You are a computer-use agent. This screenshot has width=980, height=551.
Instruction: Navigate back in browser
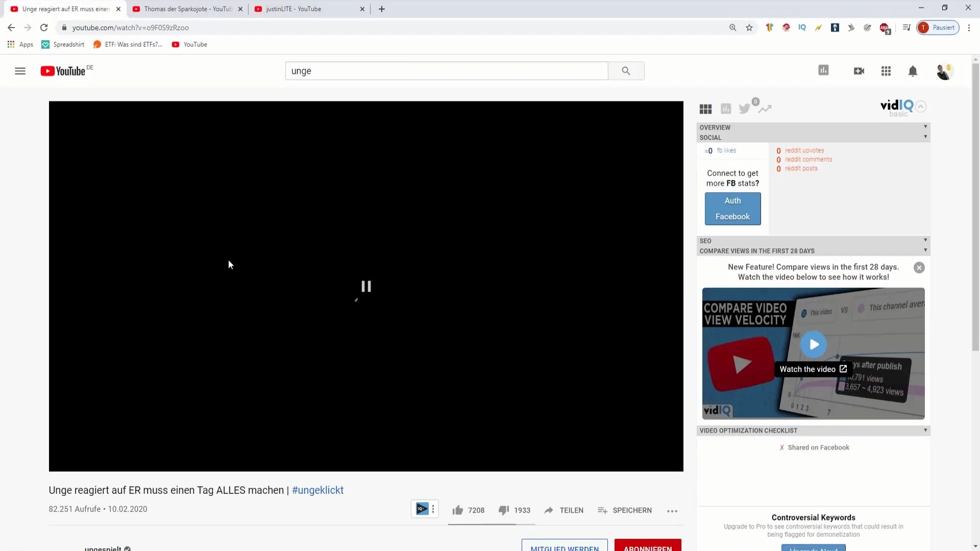click(x=11, y=28)
